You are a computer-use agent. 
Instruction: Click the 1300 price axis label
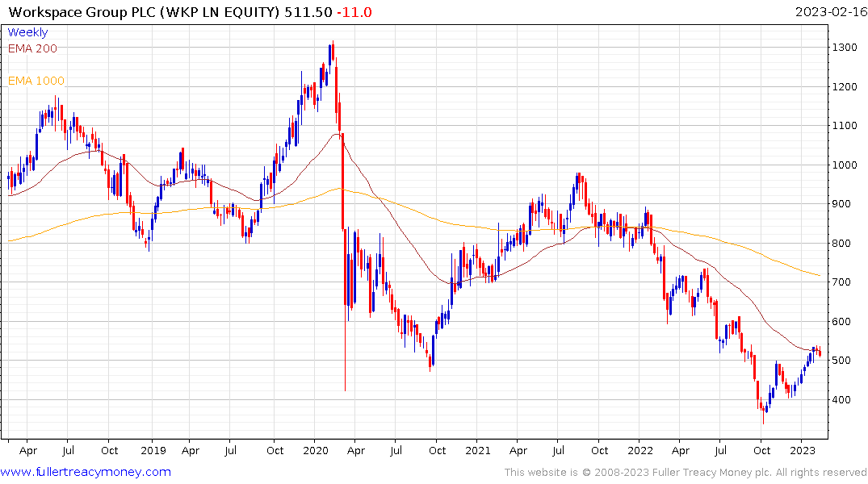tap(845, 48)
